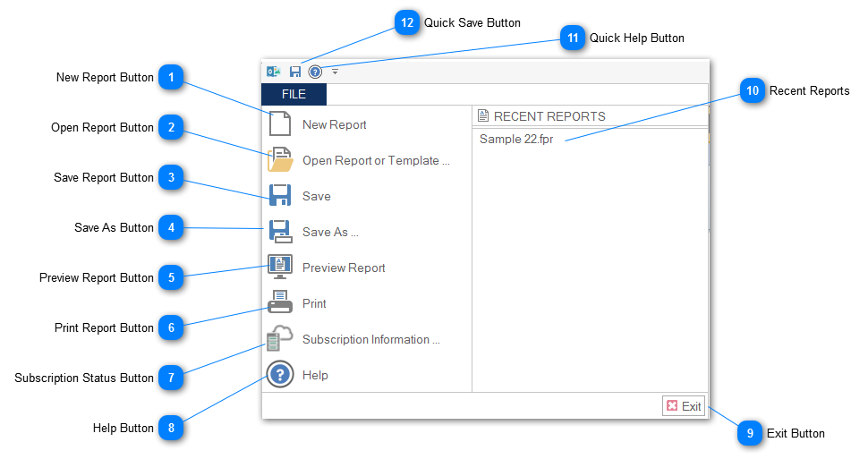Click the monitor icon for Preview Report

[x=280, y=267]
